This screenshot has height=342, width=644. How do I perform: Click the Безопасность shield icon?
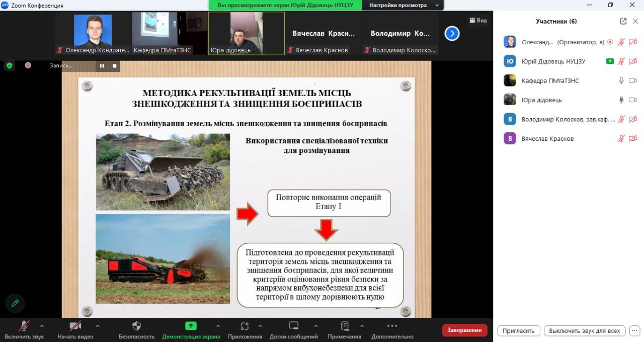point(136,326)
